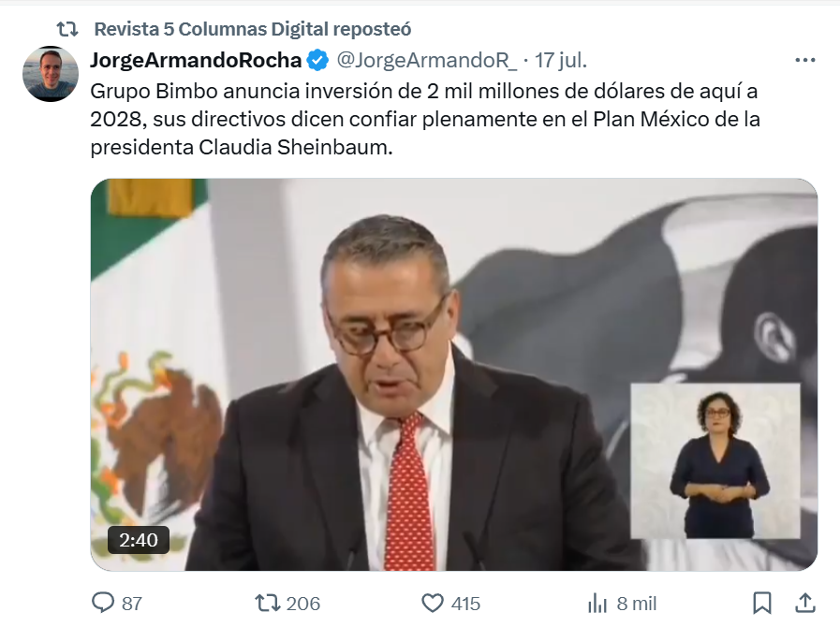This screenshot has height=627, width=840.
Task: Play the Grupo Bimbo video
Action: tap(454, 374)
